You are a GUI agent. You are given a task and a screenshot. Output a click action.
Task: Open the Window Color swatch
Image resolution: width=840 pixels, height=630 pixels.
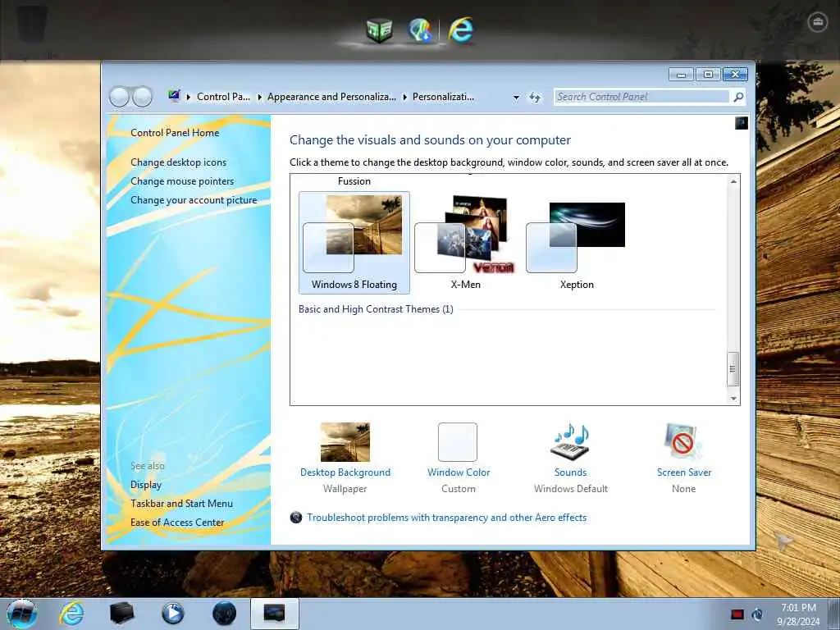tap(458, 442)
